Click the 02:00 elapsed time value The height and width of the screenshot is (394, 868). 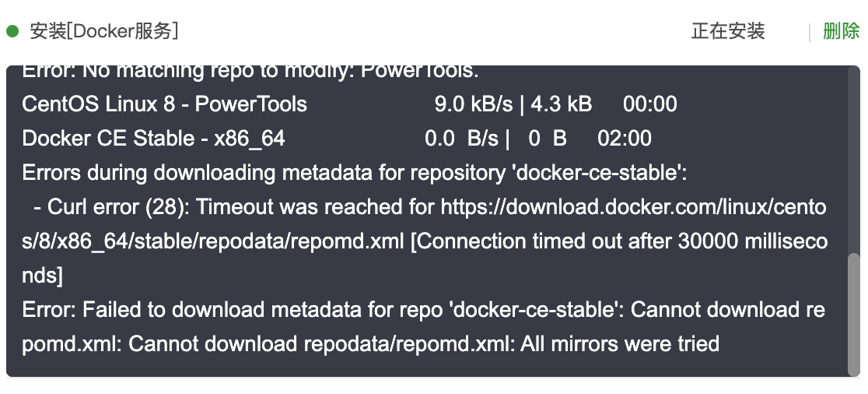(625, 139)
